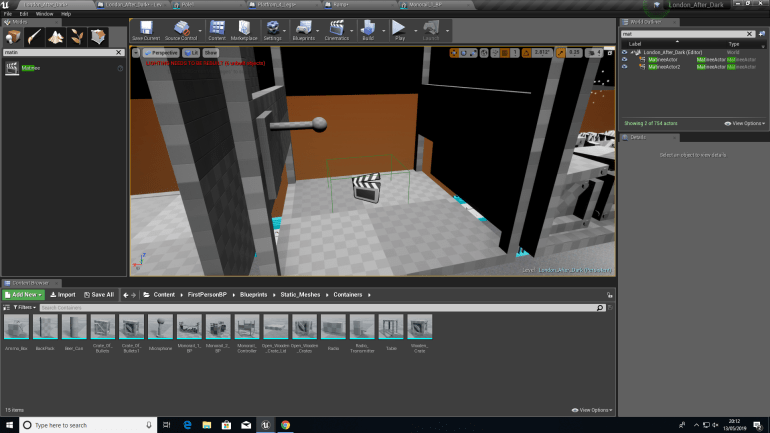Toggle visibility of MatineeActor2
The image size is (770, 433).
625,67
